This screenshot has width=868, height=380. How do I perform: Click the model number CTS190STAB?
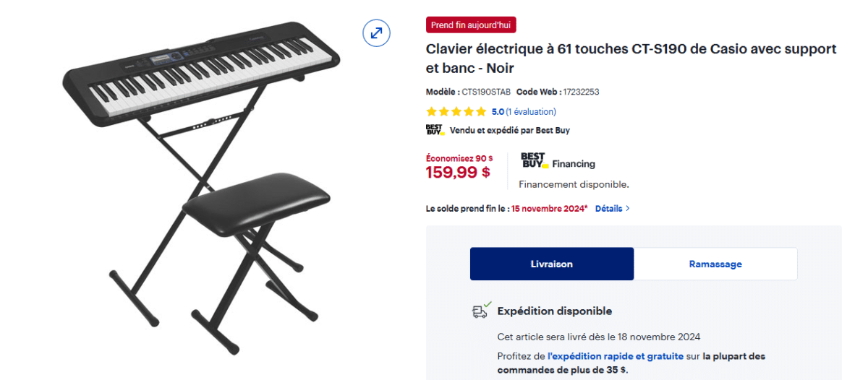click(x=486, y=92)
